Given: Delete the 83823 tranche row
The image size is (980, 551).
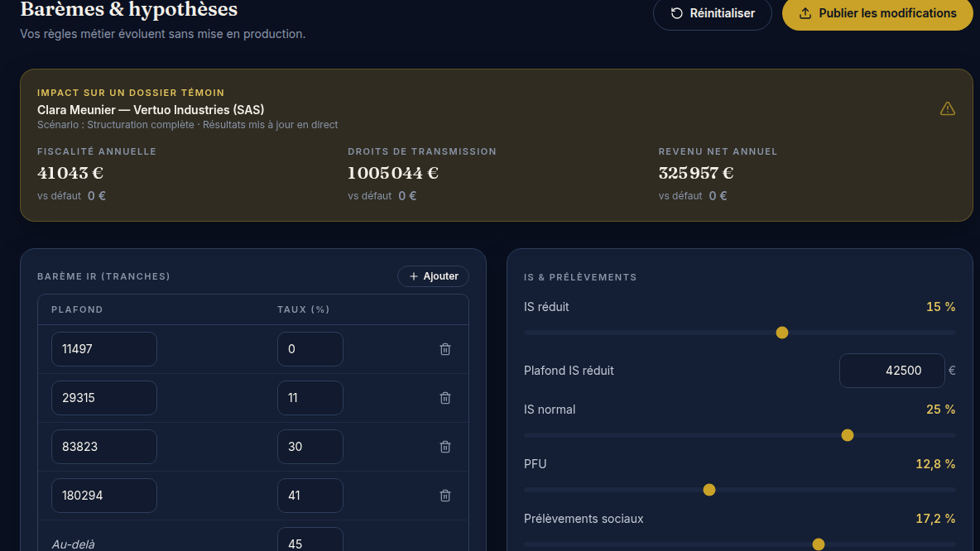Looking at the screenshot, I should pyautogui.click(x=445, y=447).
